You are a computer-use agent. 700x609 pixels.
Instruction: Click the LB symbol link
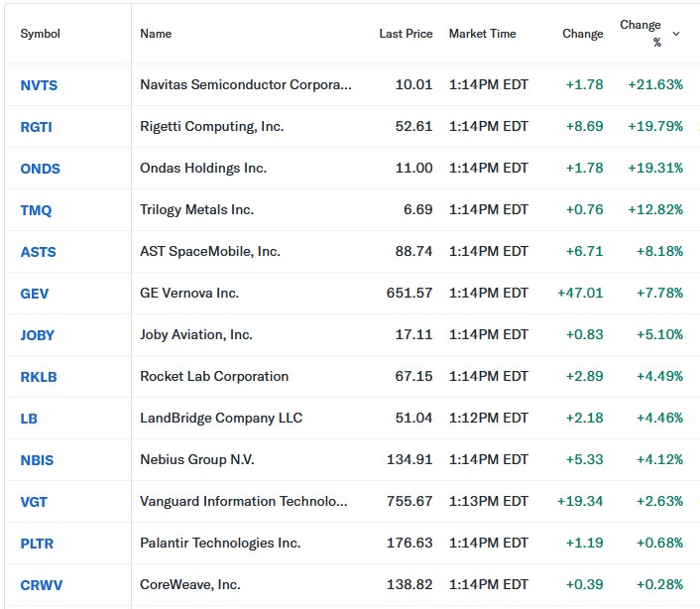pos(29,419)
